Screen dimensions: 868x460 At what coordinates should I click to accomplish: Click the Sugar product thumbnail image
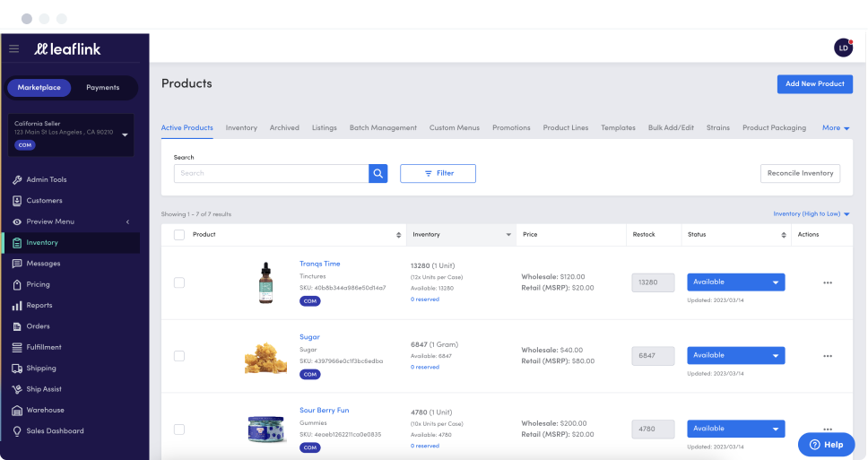pos(265,358)
